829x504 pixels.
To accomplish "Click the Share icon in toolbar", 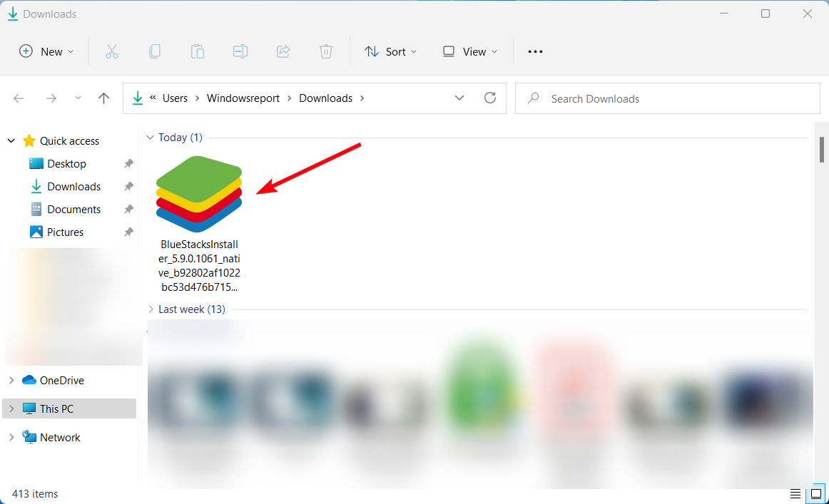I will (x=283, y=51).
